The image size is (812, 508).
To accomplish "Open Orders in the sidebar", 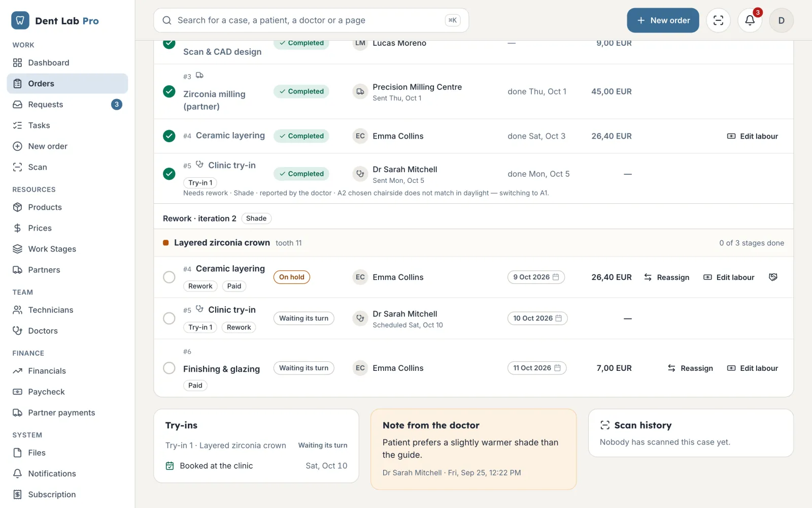I will [67, 83].
